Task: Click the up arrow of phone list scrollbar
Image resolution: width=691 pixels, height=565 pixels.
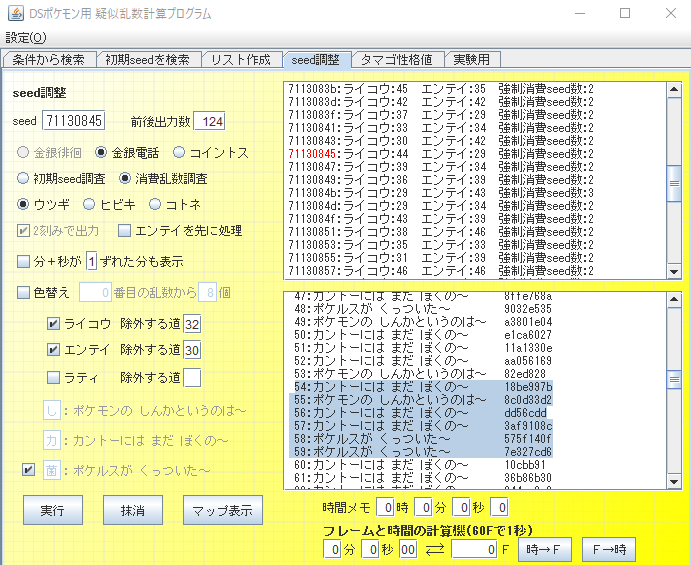Action: [674, 300]
